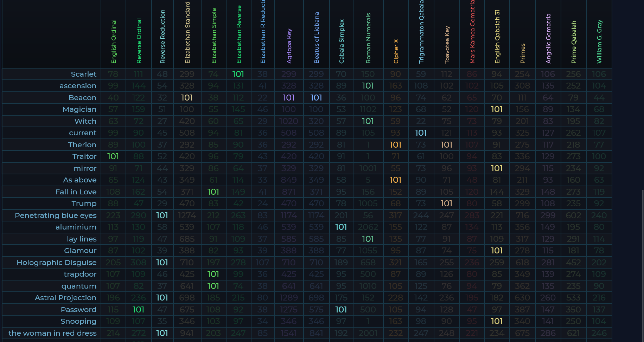Click the "Holographic Disguise" row label
This screenshot has width=644, height=342.
point(57,263)
